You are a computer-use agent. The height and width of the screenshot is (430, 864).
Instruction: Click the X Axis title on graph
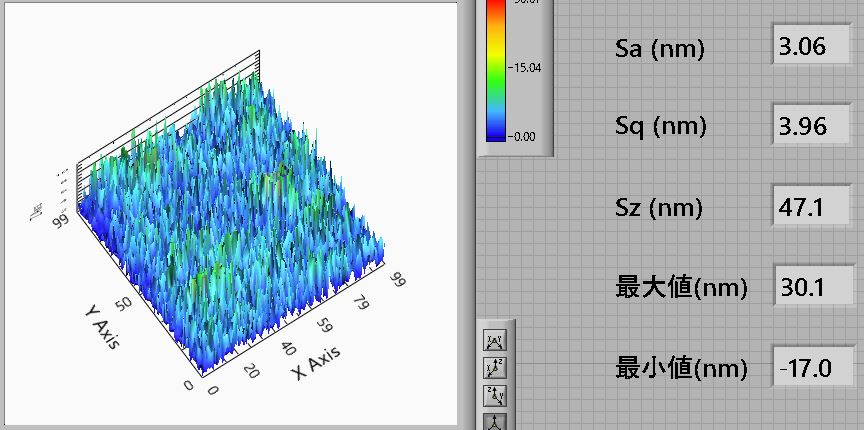(x=317, y=363)
